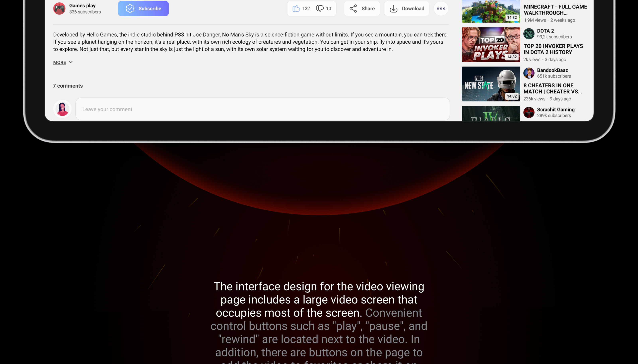Open the Top 20 Invoker Plays thumbnail
The image size is (638, 364).
[x=491, y=44]
